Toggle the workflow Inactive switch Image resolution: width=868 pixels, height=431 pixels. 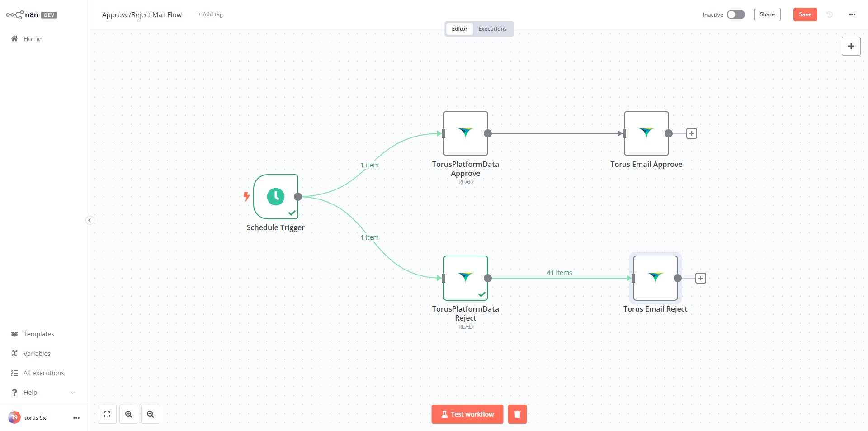coord(736,14)
